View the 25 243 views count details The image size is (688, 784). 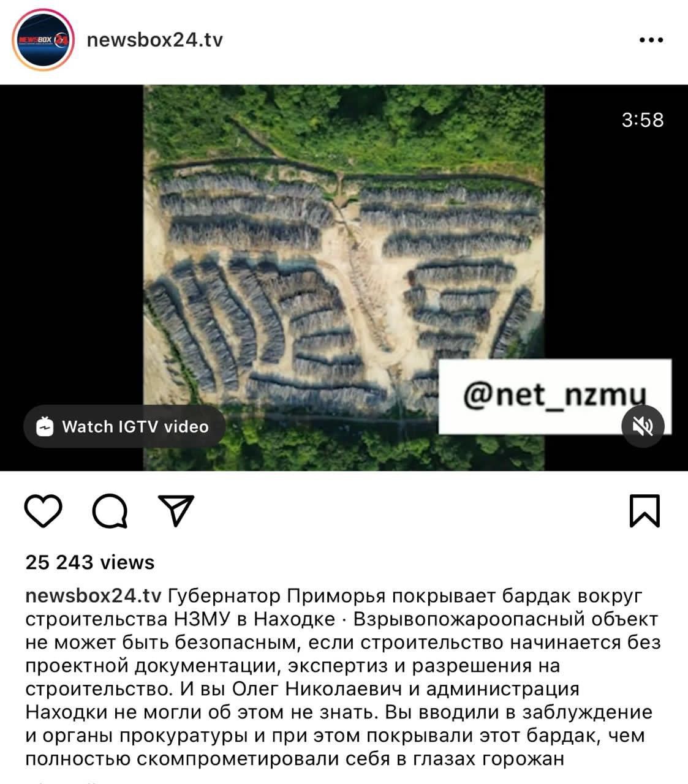tap(90, 562)
